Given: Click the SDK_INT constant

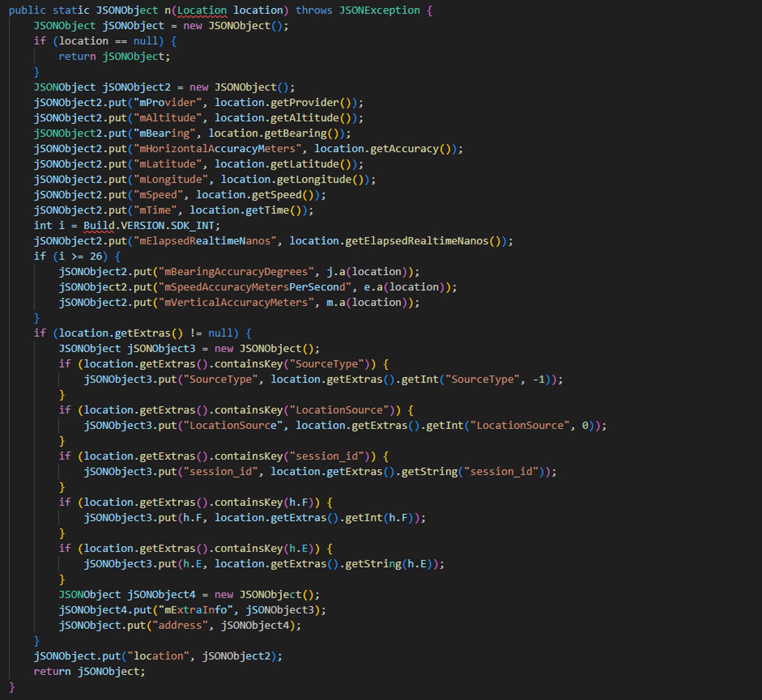Looking at the screenshot, I should (x=192, y=226).
